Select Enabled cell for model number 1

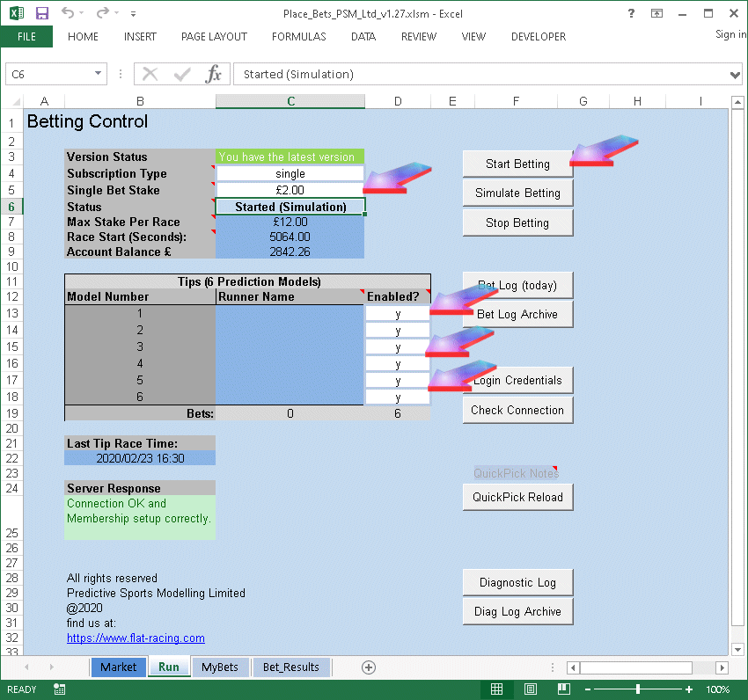[x=398, y=314]
